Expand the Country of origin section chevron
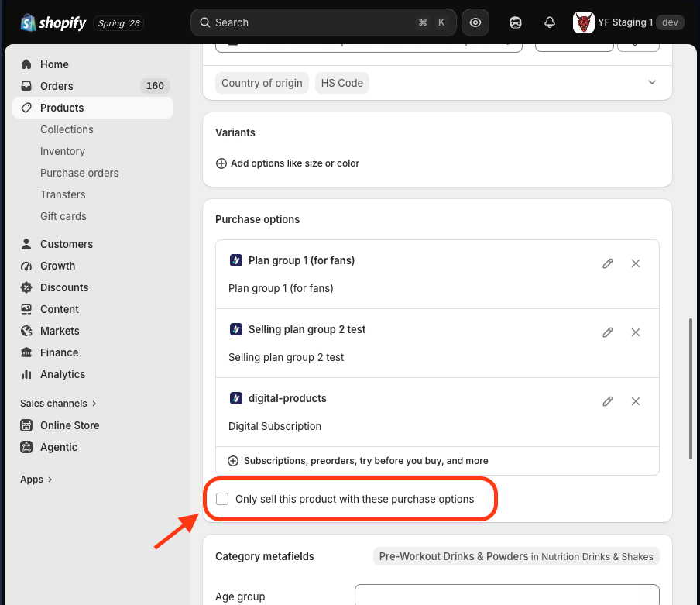 tap(652, 83)
